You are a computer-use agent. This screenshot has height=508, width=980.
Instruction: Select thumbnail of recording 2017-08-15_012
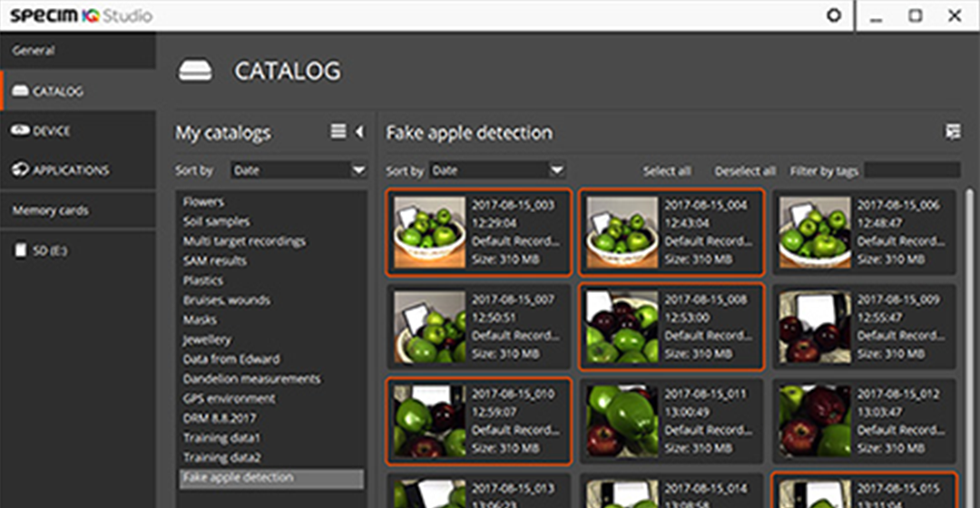click(x=814, y=421)
